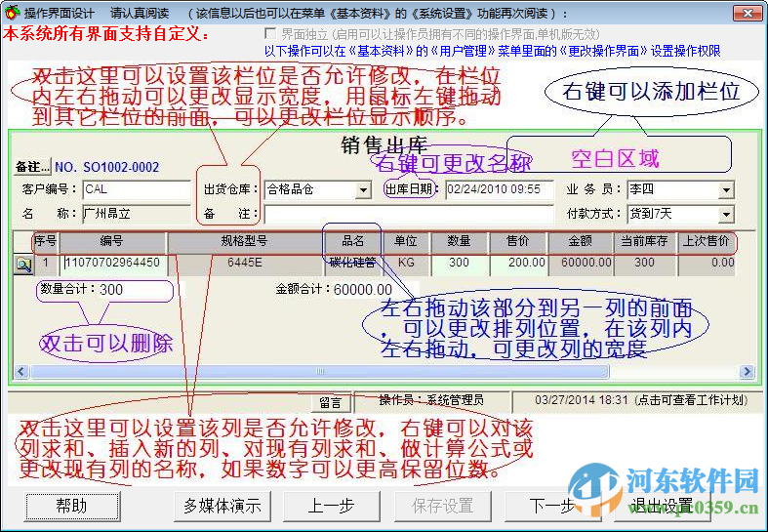Expand the 业务员 dropdown arrow
This screenshot has width=768, height=532.
pos(726,190)
